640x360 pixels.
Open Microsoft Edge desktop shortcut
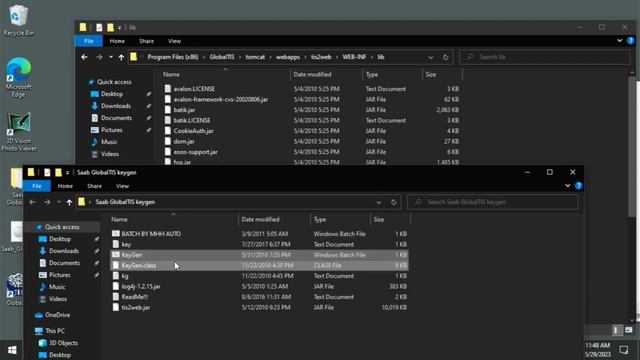pyautogui.click(x=18, y=78)
